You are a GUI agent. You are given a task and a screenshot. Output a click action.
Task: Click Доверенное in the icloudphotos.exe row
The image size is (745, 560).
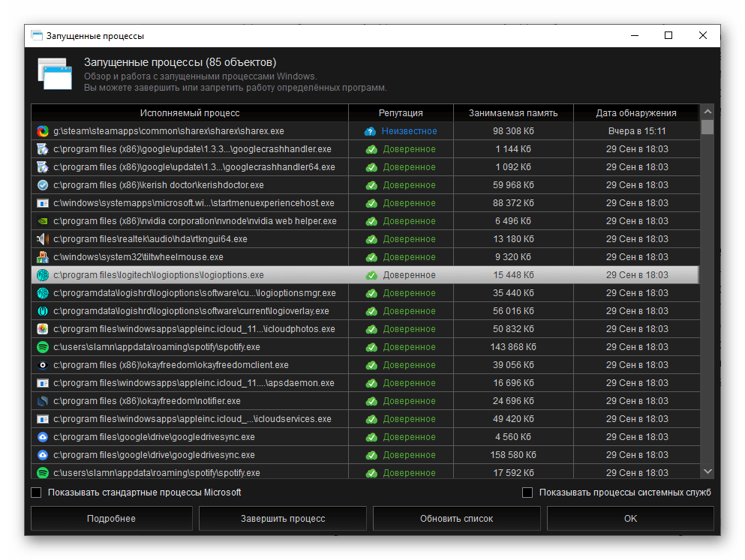coord(409,329)
